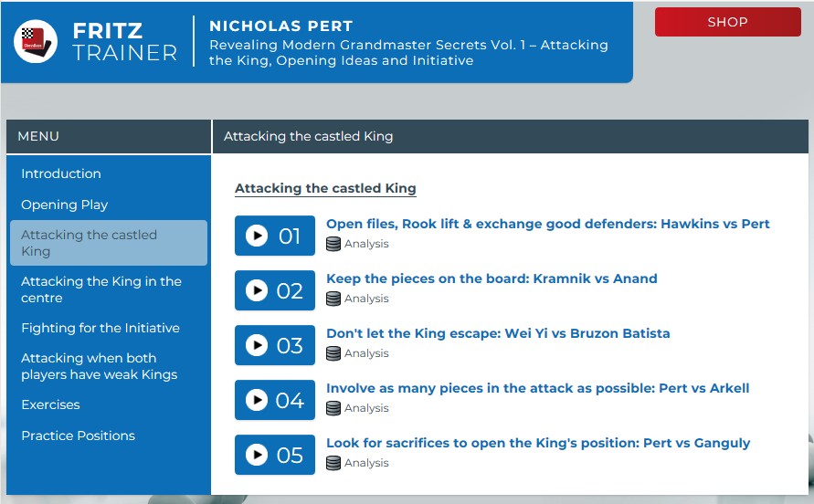Open link 'Don't let the King escape'
This screenshot has height=504, width=814.
click(x=498, y=333)
